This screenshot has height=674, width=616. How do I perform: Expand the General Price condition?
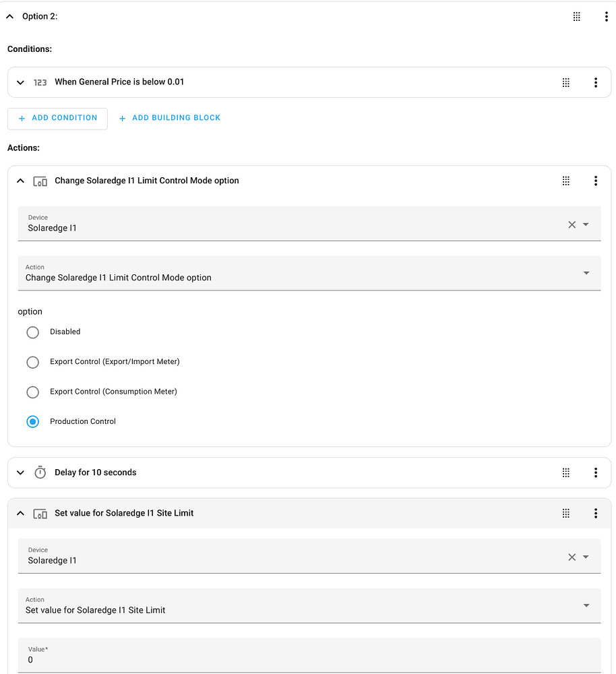pos(20,82)
